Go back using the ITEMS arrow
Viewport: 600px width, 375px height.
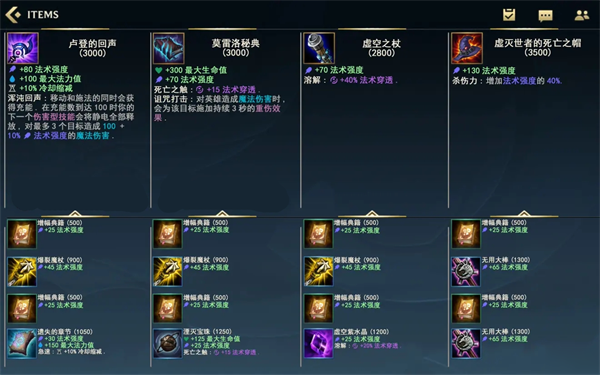13,15
